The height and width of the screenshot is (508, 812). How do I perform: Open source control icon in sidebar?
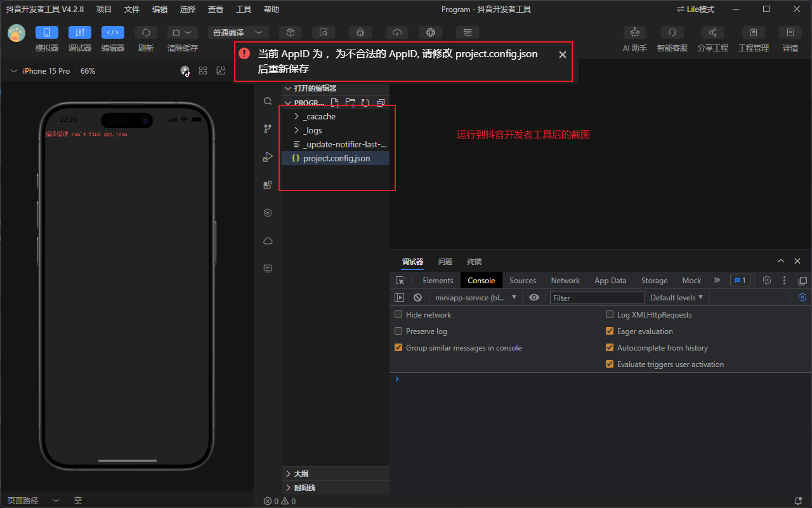pos(268,129)
